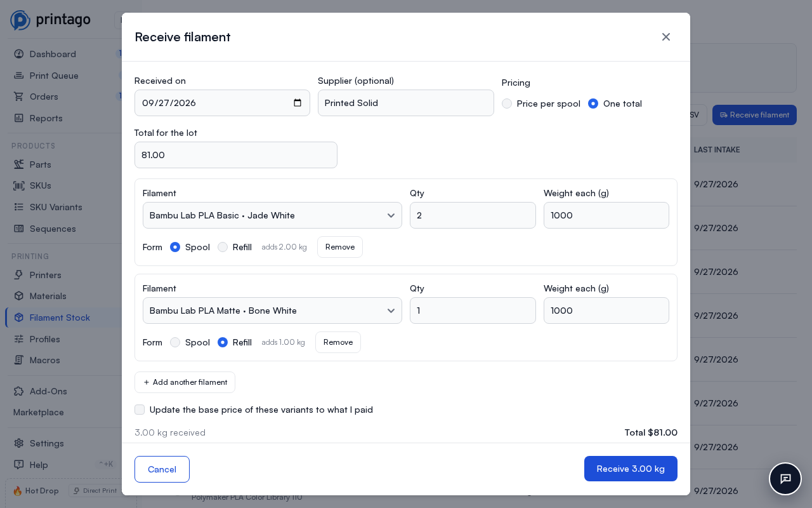Click the Total for the lot input field
This screenshot has height=508, width=812.
click(236, 155)
